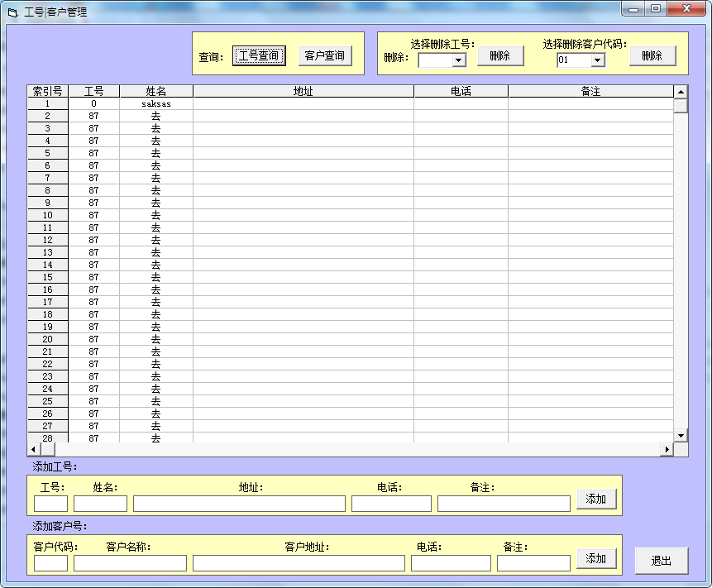Focus the 工号 input in 添加工号
Screen dimensions: 712x588
point(51,504)
